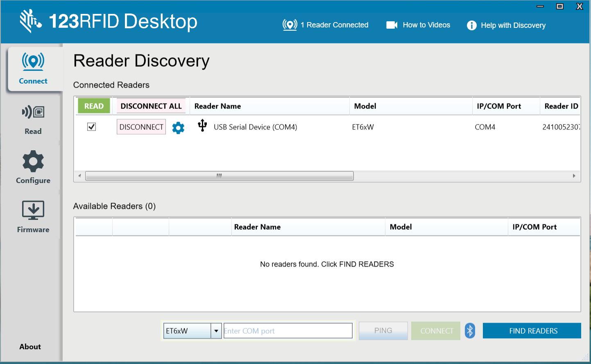Click the connected readers horizontal scrollbar thumb
Viewport: 591px width, 364px height.
(x=220, y=176)
